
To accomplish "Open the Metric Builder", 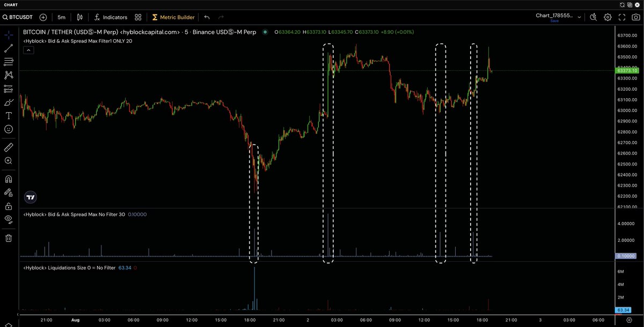I will tap(173, 17).
